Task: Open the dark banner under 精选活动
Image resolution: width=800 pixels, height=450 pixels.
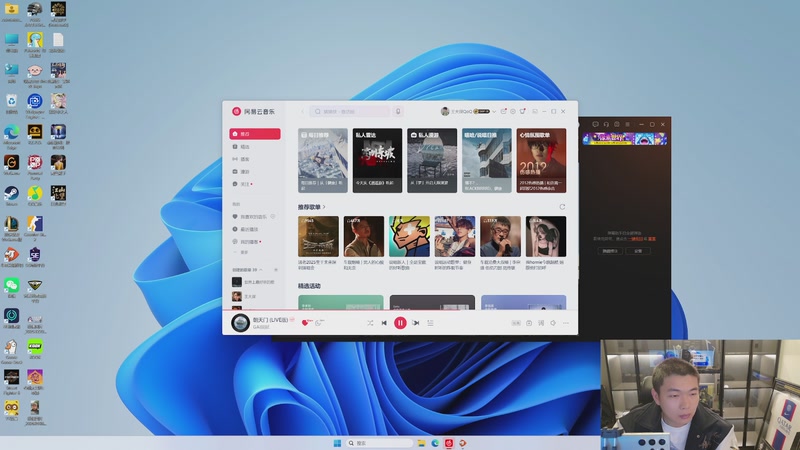Action: click(x=432, y=302)
